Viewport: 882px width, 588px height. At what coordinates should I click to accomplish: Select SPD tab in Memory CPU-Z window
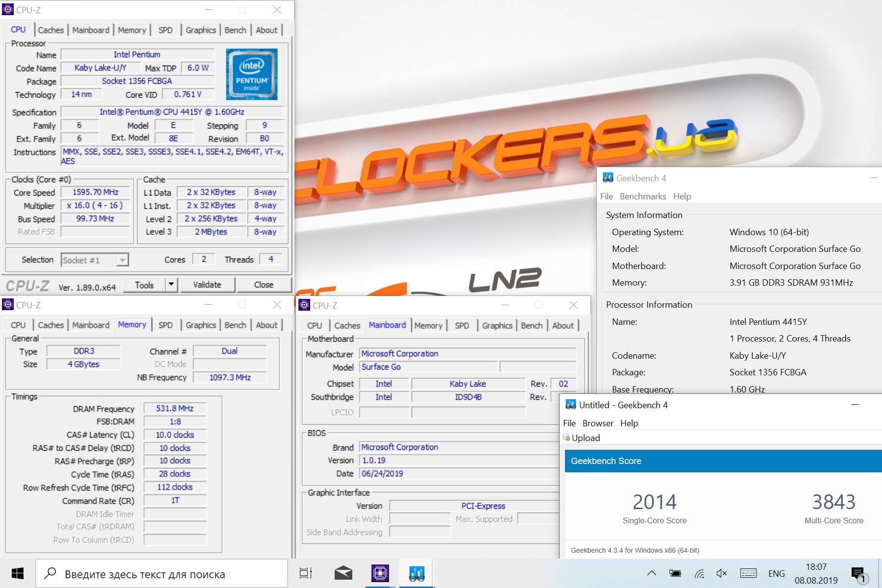coord(166,325)
